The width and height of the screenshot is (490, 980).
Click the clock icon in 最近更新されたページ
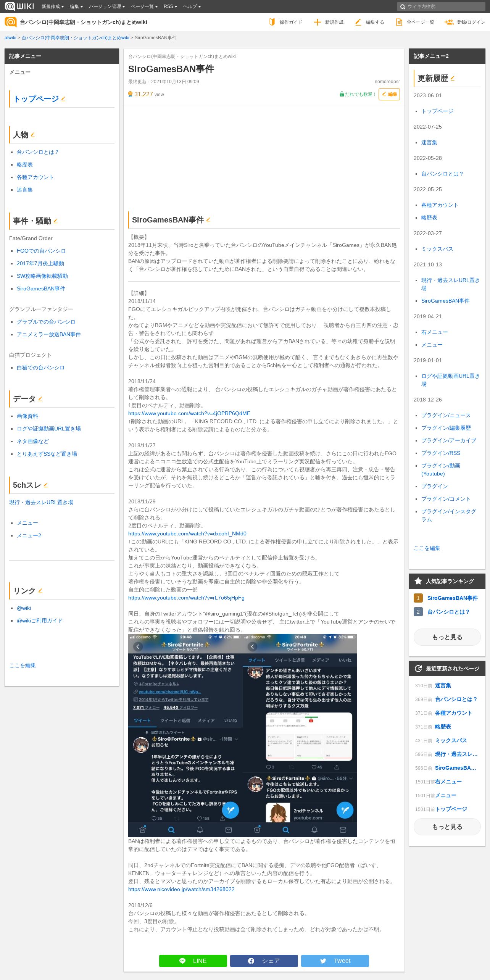point(418,669)
